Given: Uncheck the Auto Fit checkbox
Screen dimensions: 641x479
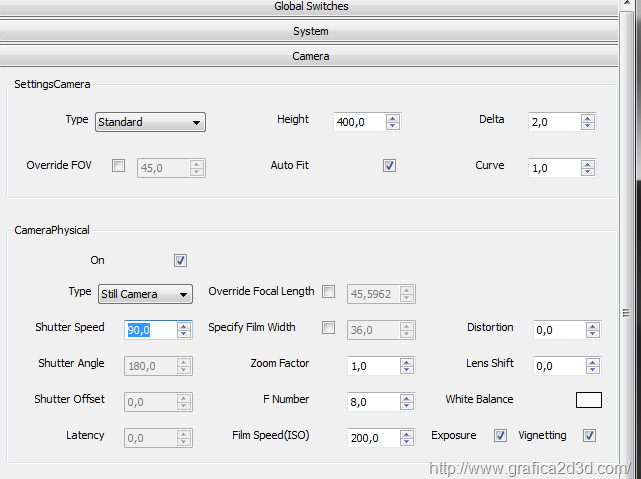Looking at the screenshot, I should 389,166.
